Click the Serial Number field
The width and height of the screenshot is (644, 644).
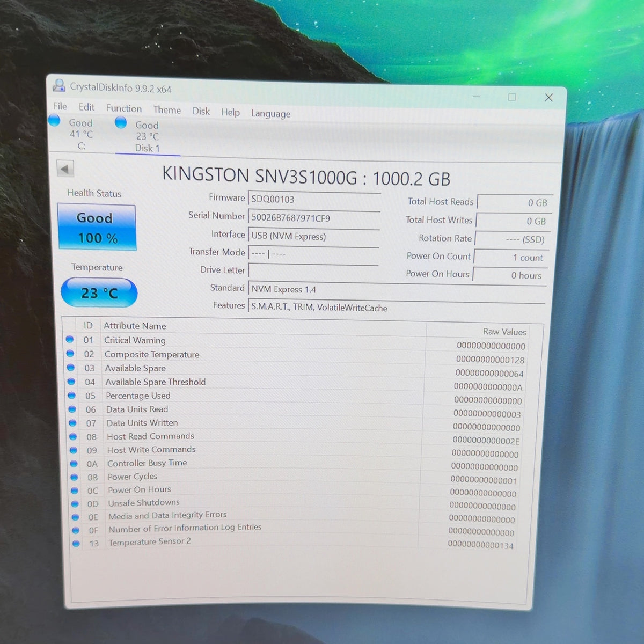tap(314, 218)
